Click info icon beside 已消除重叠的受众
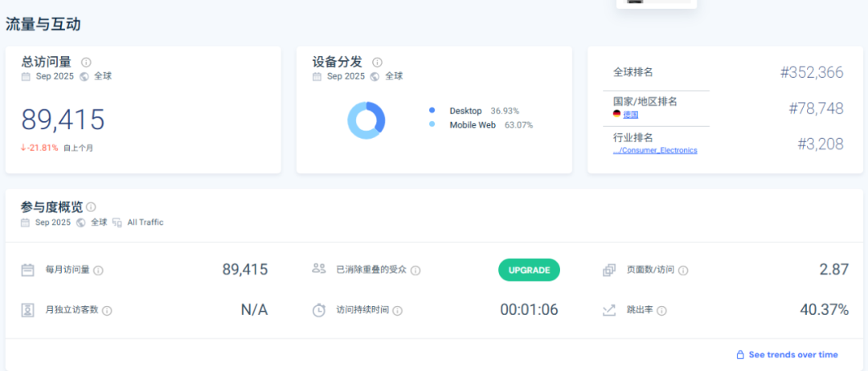This screenshot has height=371, width=868. 416,271
